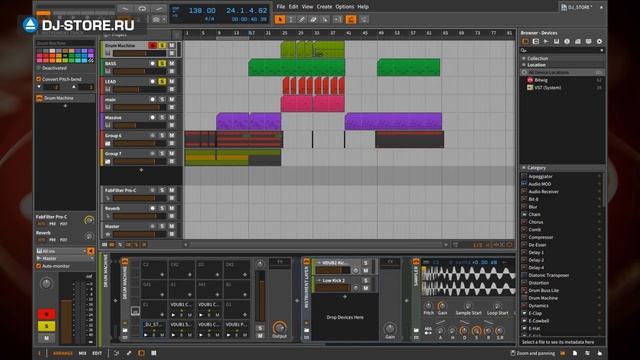Select the pen draw tool
This screenshot has height=360, width=640.
point(302,19)
